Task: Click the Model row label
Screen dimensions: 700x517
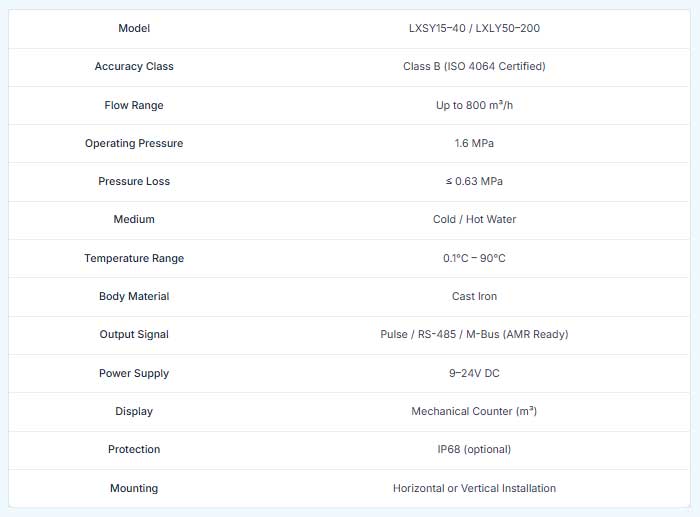Action: (134, 28)
